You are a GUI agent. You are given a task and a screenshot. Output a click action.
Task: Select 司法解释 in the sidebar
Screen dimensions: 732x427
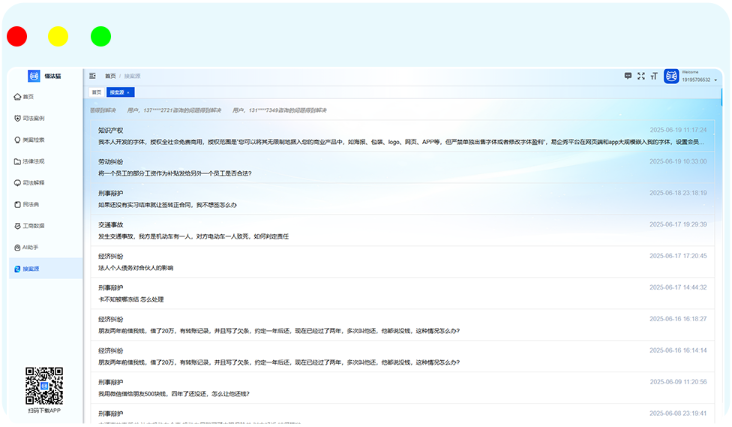(x=33, y=183)
